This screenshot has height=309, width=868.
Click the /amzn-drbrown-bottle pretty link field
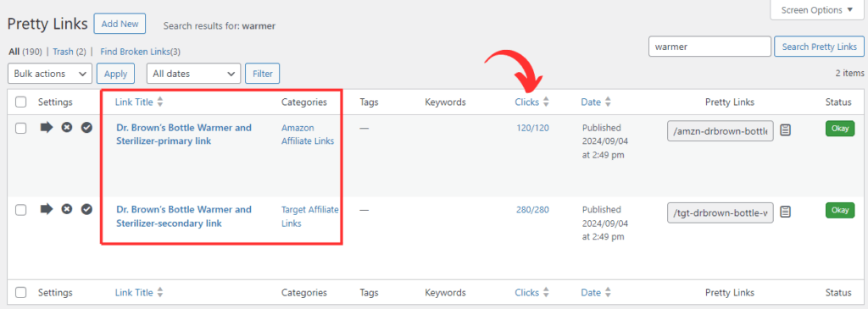tap(721, 131)
